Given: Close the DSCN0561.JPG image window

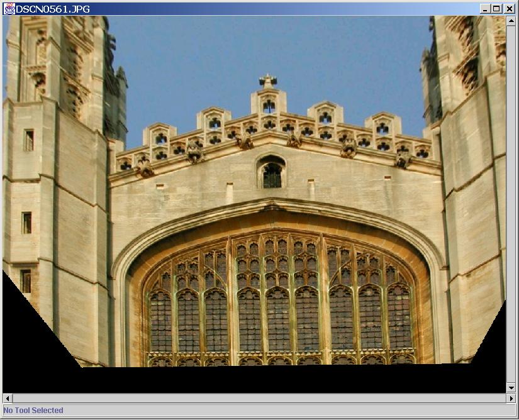Looking at the screenshot, I should pos(508,9).
